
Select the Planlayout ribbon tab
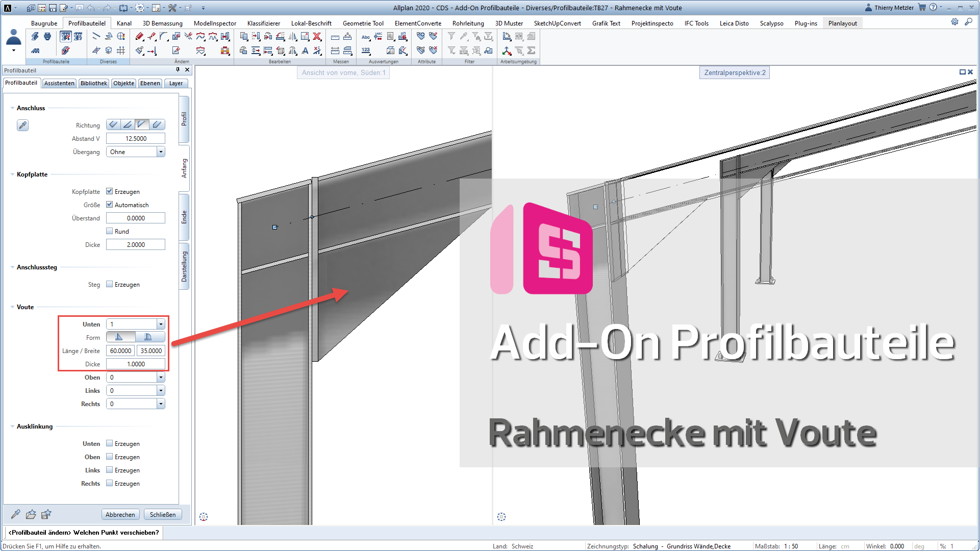[842, 23]
